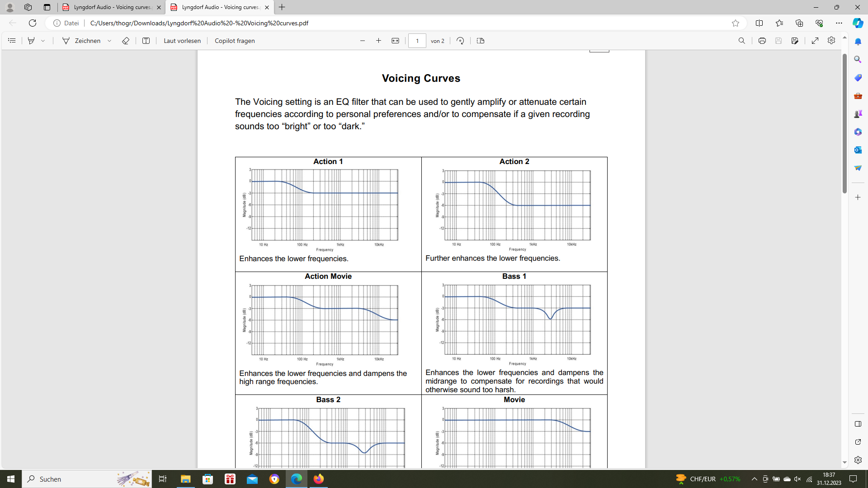This screenshot has height=488, width=868.
Task: Click the Bass 1 heading text
Action: (514, 276)
